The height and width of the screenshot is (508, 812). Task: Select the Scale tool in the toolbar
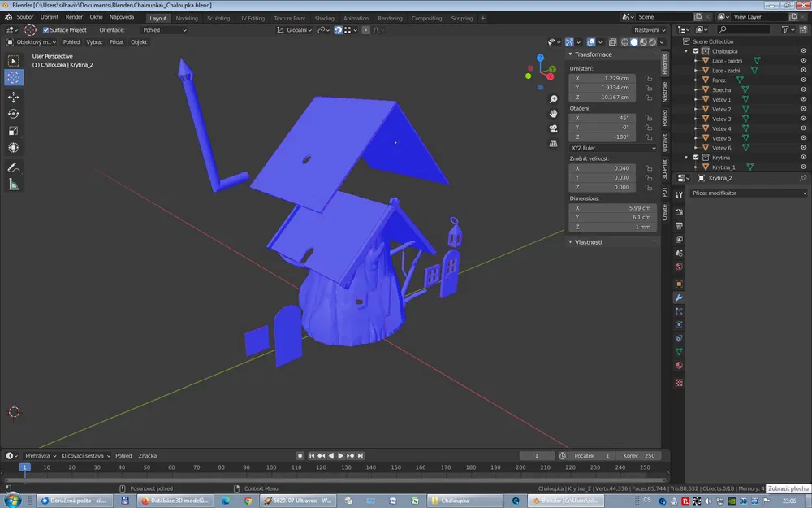tap(14, 131)
